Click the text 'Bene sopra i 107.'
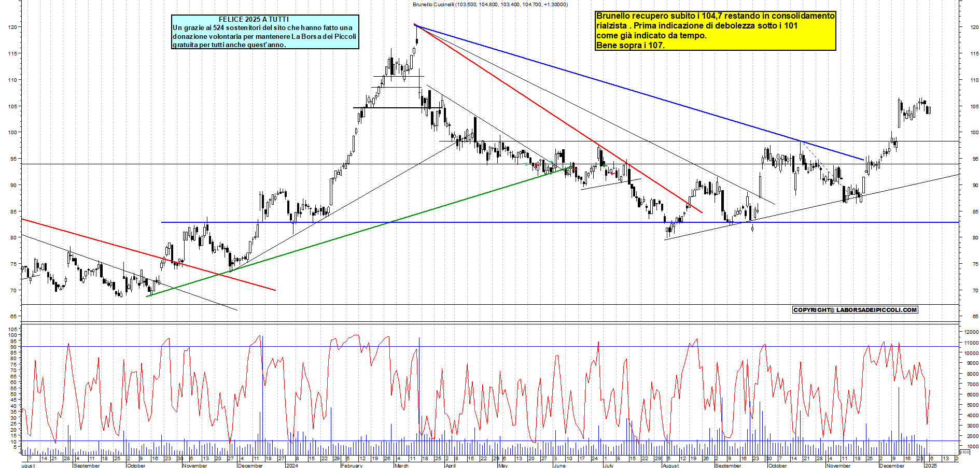 coord(631,46)
